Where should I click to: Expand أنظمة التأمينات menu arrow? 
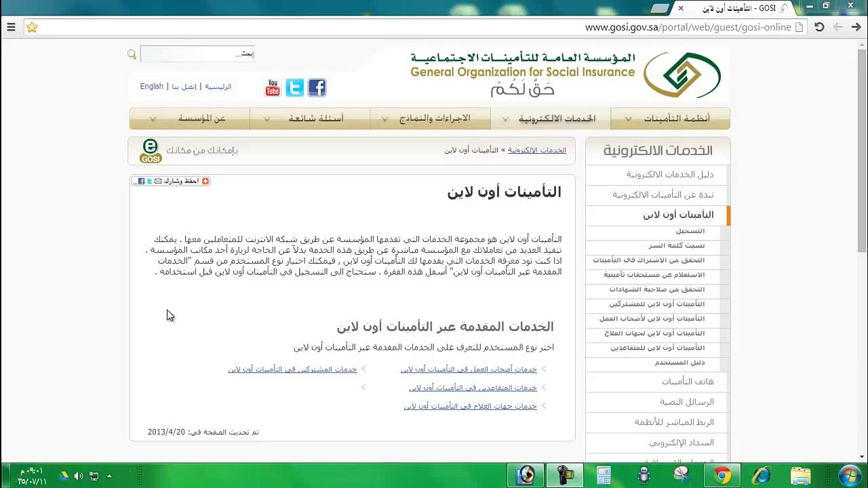pyautogui.click(x=628, y=119)
